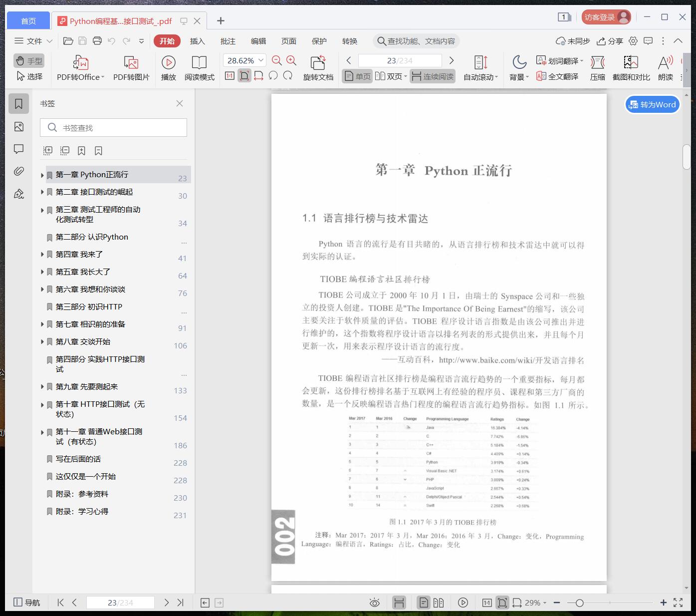This screenshot has width=696, height=616.
Task: Toggle two-page view in the status bar
Action: 439,603
